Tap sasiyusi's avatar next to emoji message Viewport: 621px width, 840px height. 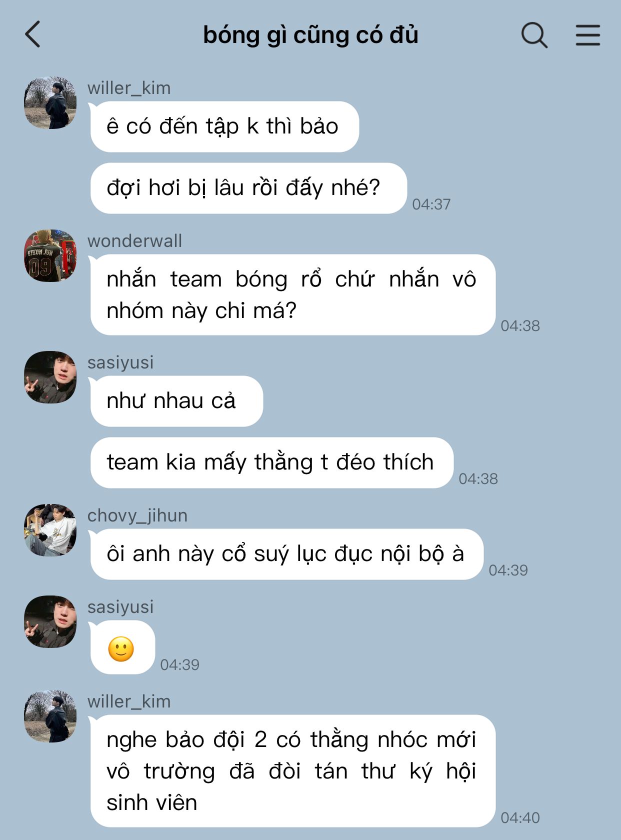[x=50, y=622]
